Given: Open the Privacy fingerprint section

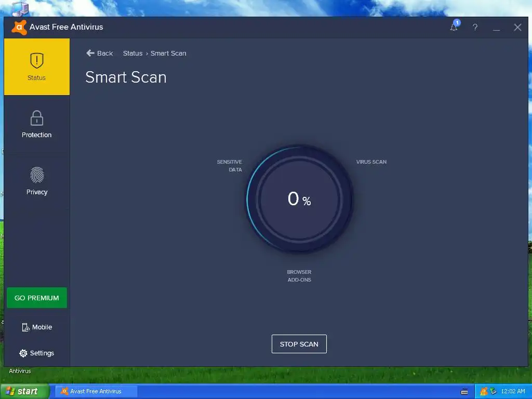Looking at the screenshot, I should [x=37, y=181].
